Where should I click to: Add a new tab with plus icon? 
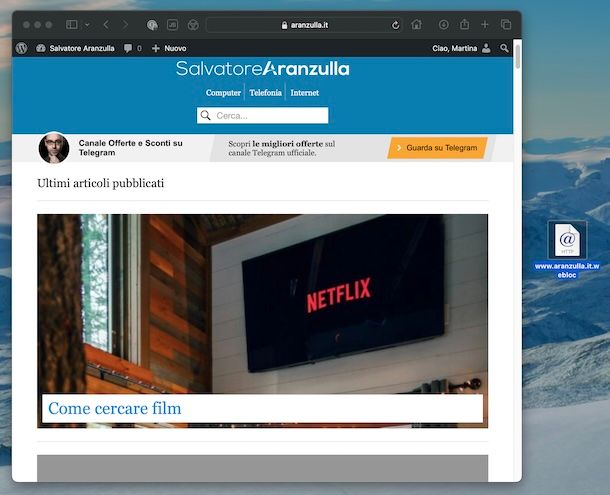[x=485, y=25]
